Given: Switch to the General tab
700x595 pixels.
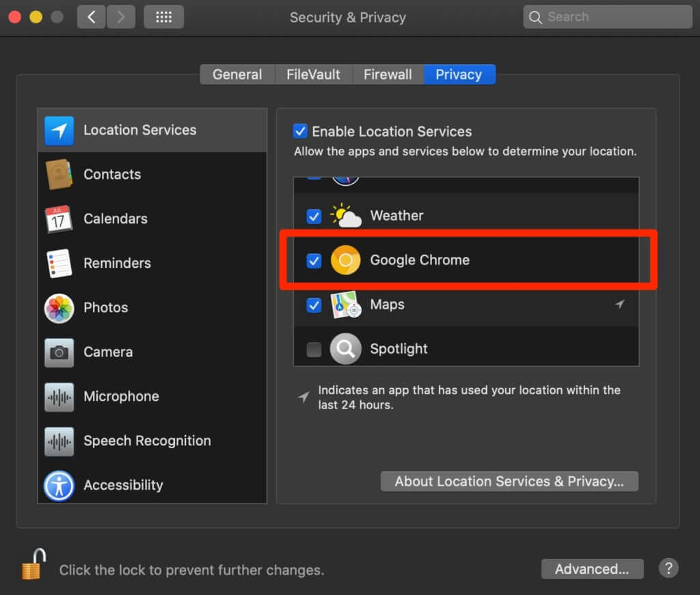Looking at the screenshot, I should tap(237, 74).
